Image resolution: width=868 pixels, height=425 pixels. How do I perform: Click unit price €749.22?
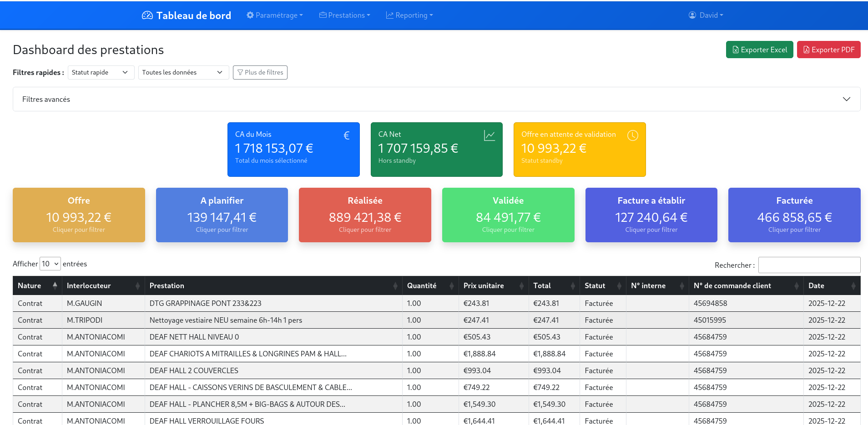[477, 387]
